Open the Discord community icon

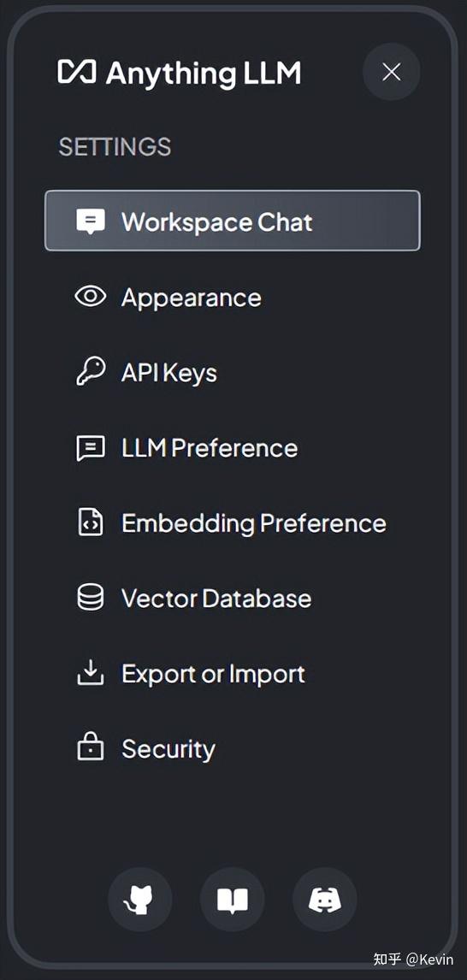click(325, 900)
